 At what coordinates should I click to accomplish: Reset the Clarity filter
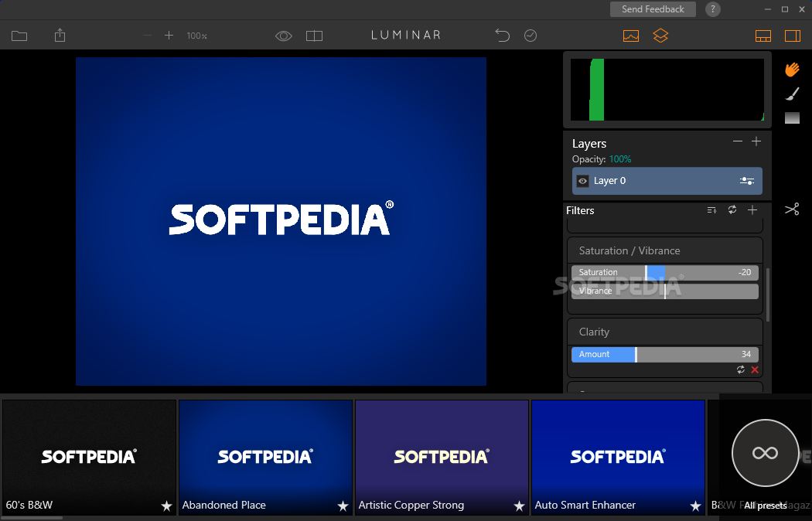click(741, 369)
